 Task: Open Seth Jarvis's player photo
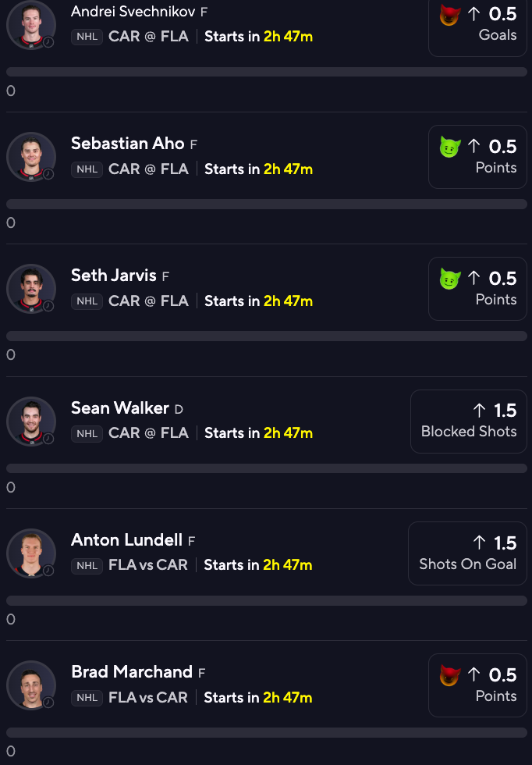point(31,289)
